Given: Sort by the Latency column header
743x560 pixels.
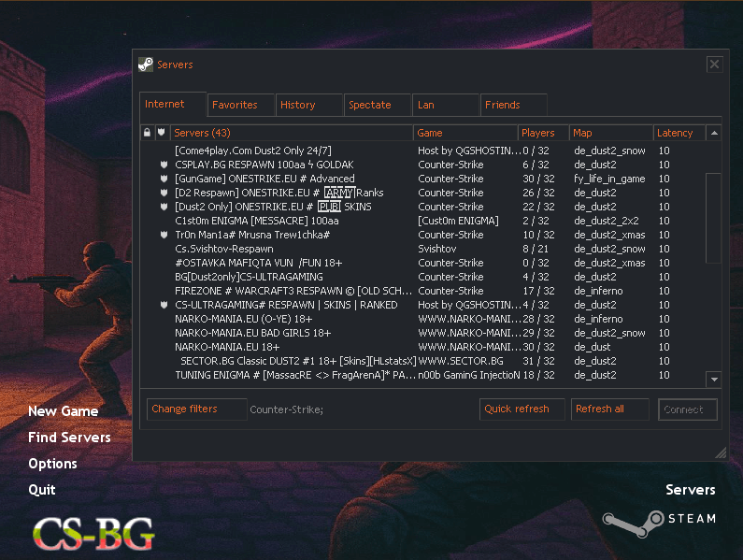Looking at the screenshot, I should [679, 133].
